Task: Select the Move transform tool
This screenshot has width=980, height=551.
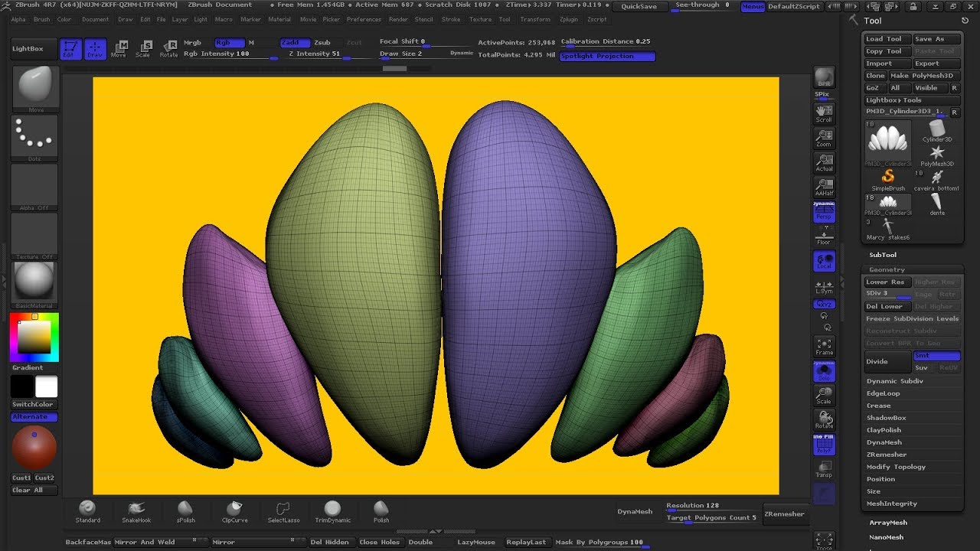Action: 119,49
